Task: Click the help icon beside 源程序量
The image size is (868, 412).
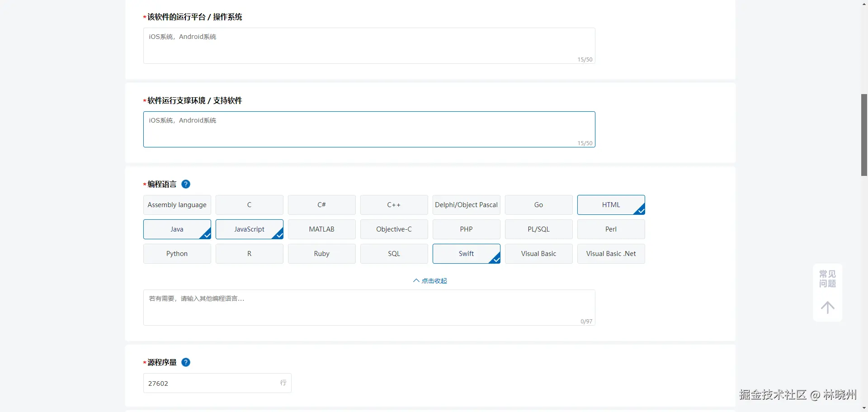Action: tap(186, 362)
